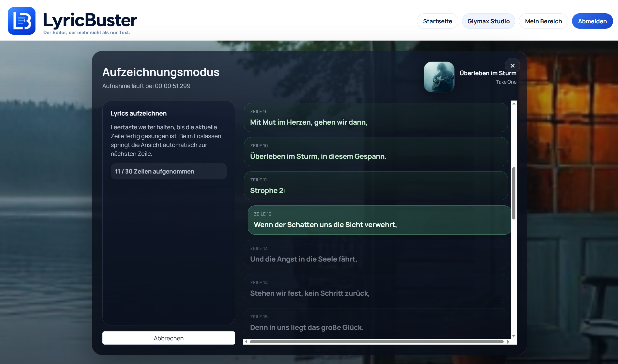Click the lyrics list scroll-down arrow
The width and height of the screenshot is (618, 364).
514,336
